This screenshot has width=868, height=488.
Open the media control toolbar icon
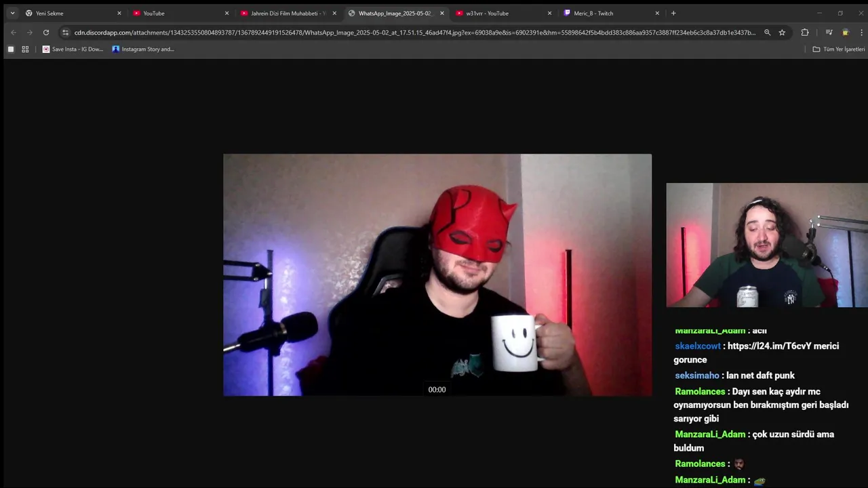coord(829,32)
